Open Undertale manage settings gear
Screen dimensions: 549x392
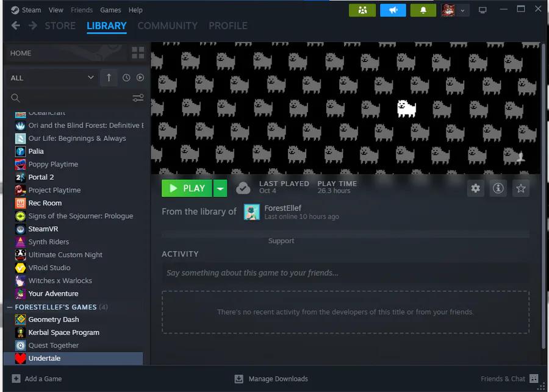475,188
